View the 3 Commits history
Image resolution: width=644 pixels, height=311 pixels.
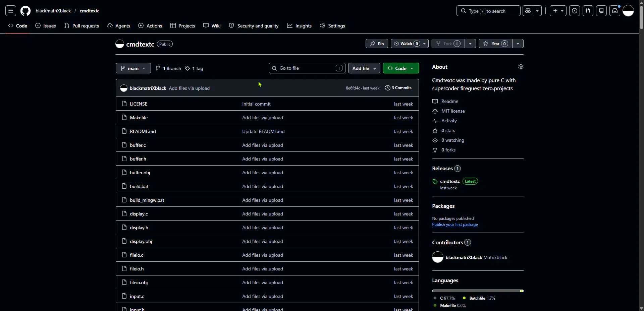398,88
